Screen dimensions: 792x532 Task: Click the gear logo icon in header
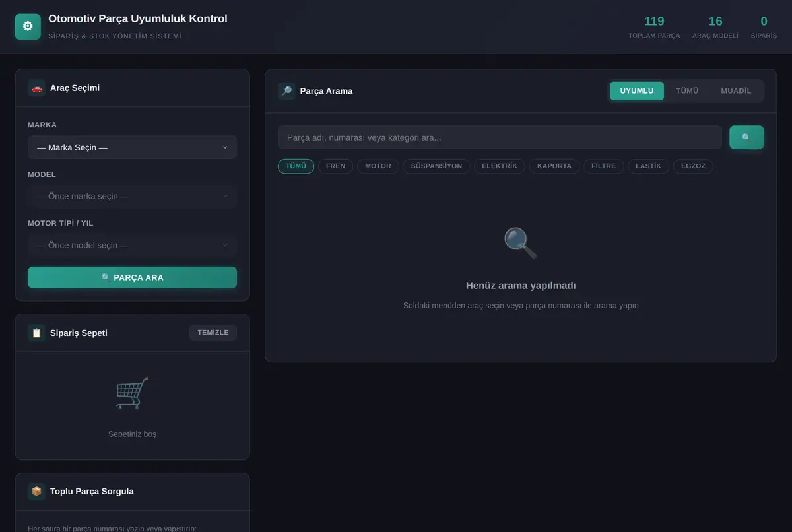(x=28, y=26)
